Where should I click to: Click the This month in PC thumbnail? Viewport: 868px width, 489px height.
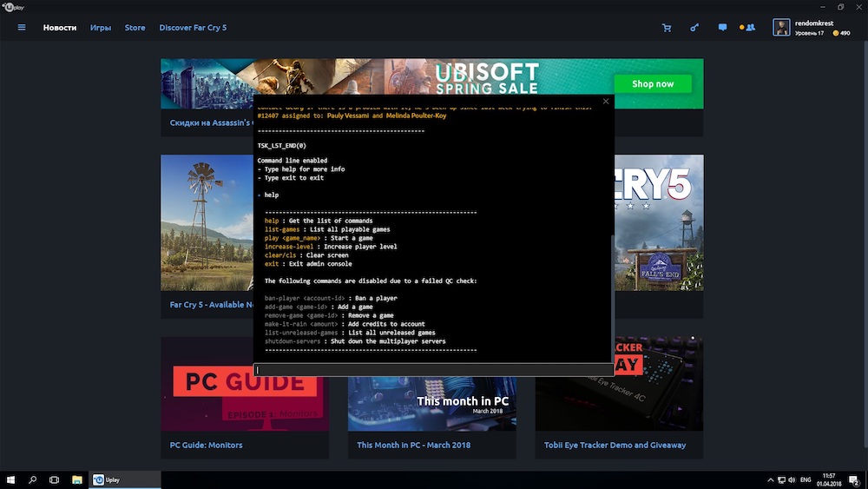coord(431,404)
